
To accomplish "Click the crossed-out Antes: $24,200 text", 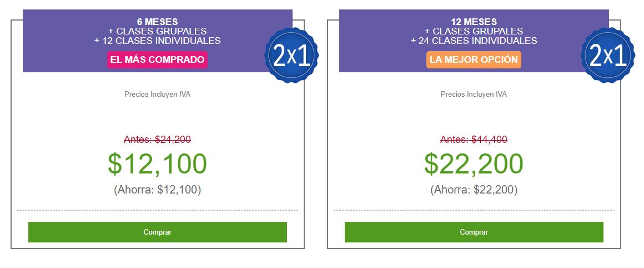I will [157, 140].
